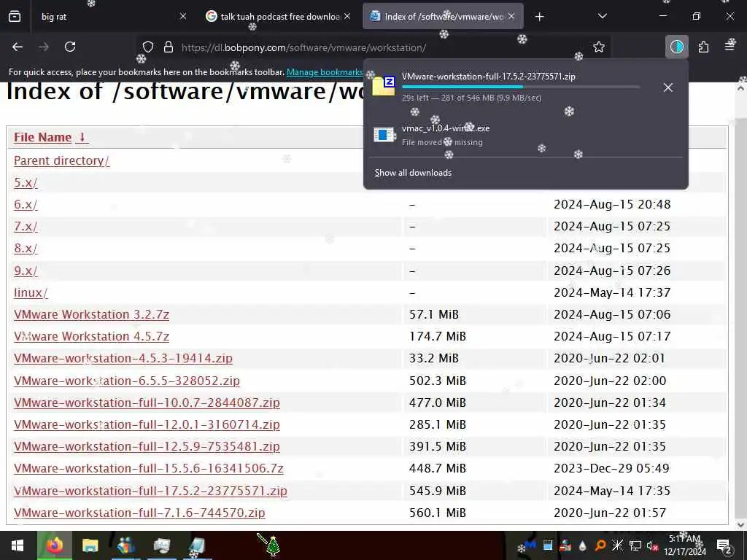Image resolution: width=747 pixels, height=560 pixels.
Task: Click the scrollbar down arrow
Action: 741,525
